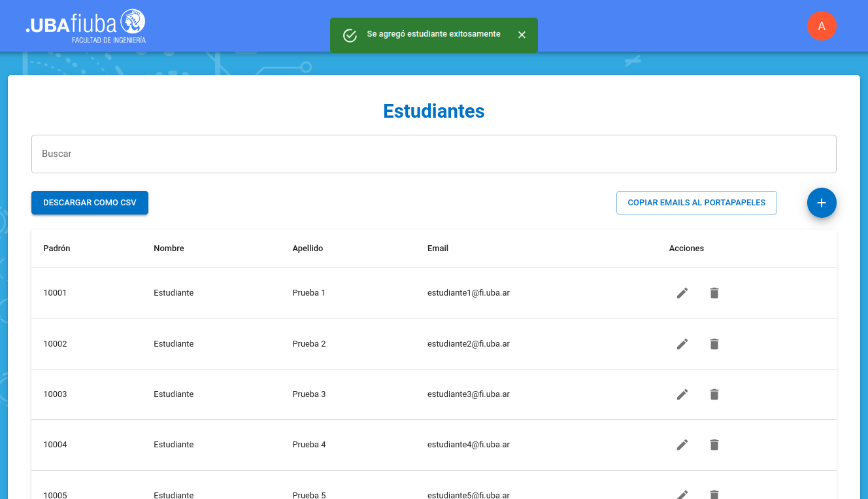868x499 pixels.
Task: Click trash icon for estudiante3@fi.uba.ar
Action: coord(714,394)
